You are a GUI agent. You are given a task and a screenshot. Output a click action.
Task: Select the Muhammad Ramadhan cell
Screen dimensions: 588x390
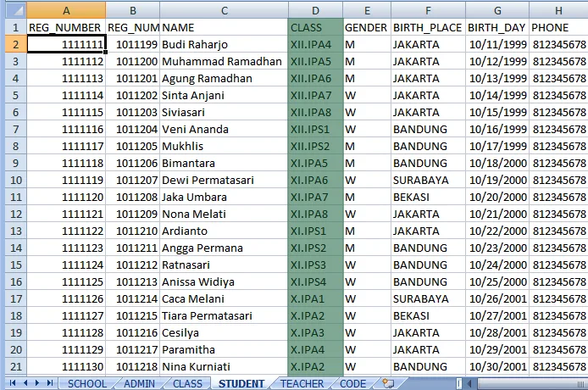225,61
